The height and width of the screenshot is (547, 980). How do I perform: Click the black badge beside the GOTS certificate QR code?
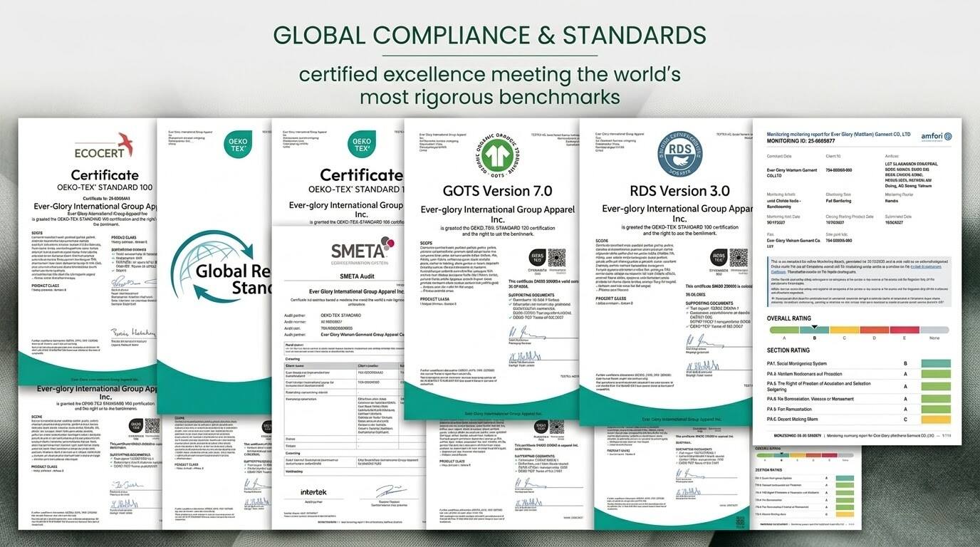point(536,259)
